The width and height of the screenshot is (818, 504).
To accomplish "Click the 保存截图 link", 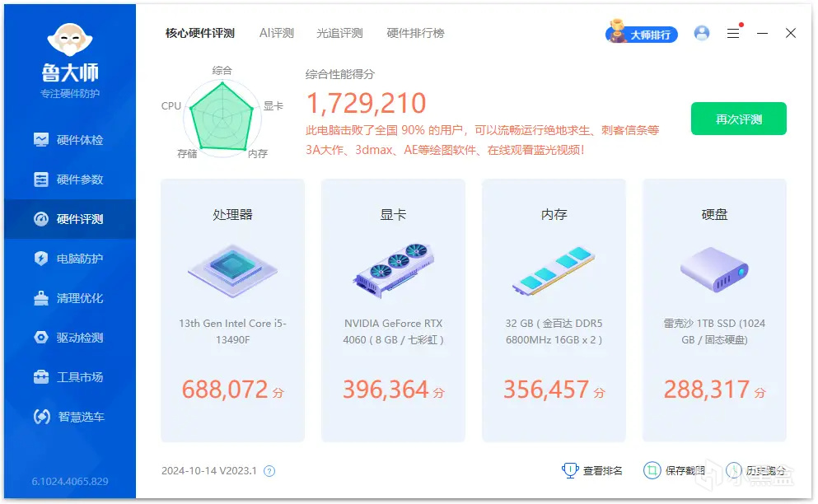I will [x=674, y=470].
